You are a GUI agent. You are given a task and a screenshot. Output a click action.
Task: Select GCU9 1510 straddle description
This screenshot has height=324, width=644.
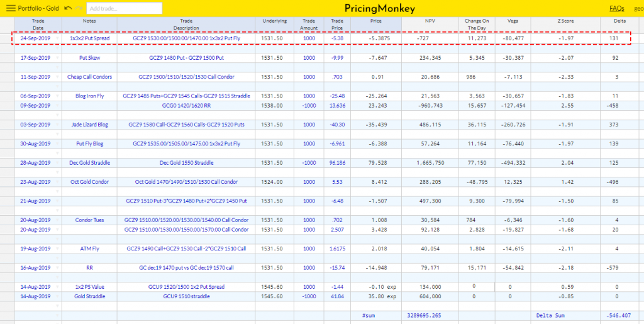coord(186,296)
